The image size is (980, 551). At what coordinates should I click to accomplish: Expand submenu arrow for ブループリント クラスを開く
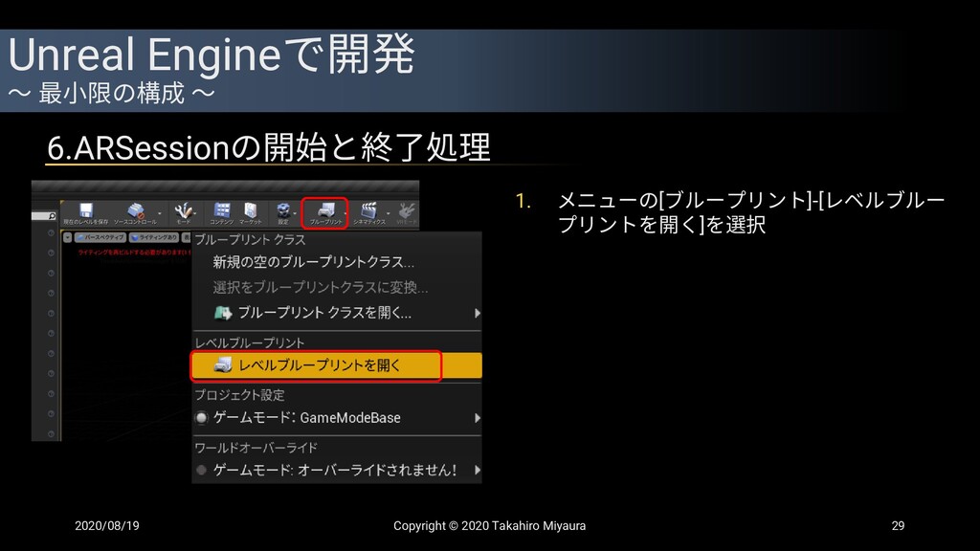tap(477, 313)
